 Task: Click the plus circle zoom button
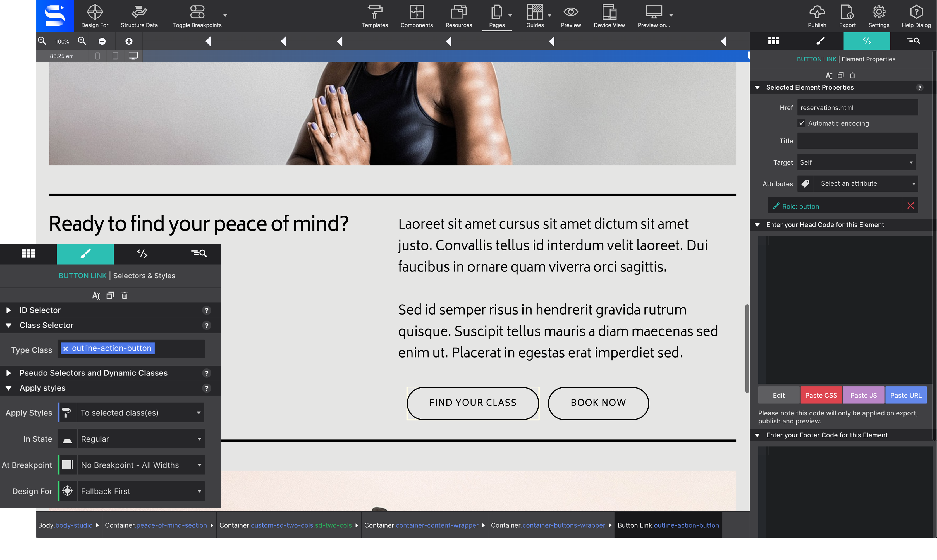pyautogui.click(x=129, y=41)
